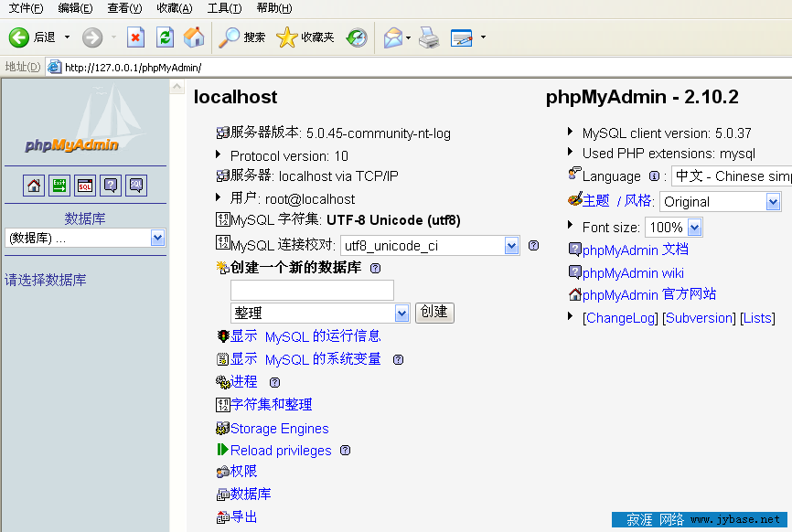
Task: Open the Original theme dropdown
Action: 721,202
